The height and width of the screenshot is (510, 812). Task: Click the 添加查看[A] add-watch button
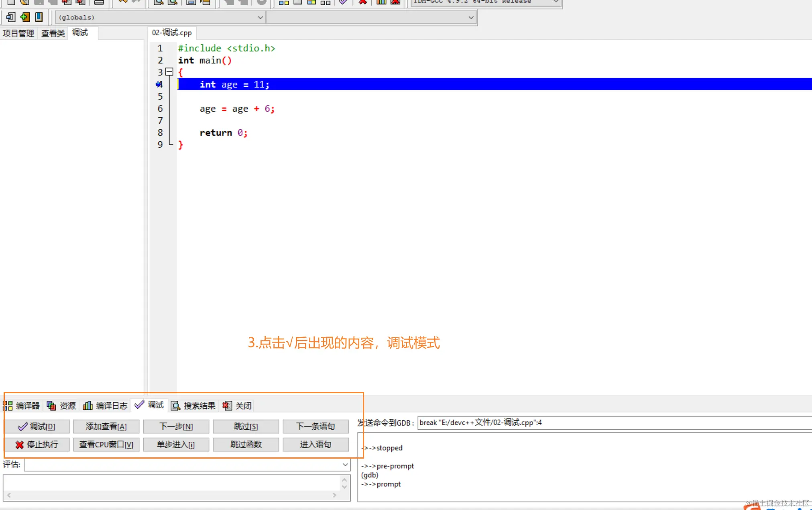106,426
